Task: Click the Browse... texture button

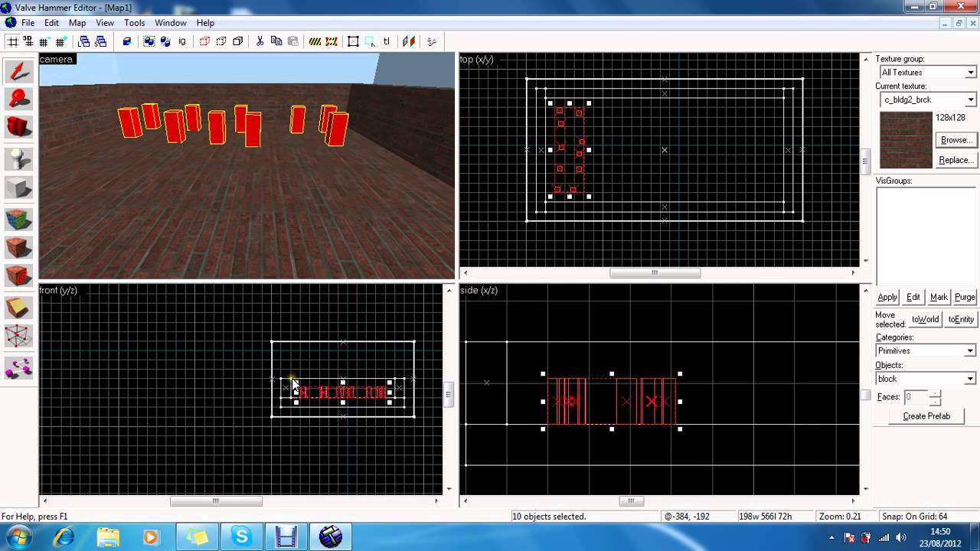Action: [955, 140]
